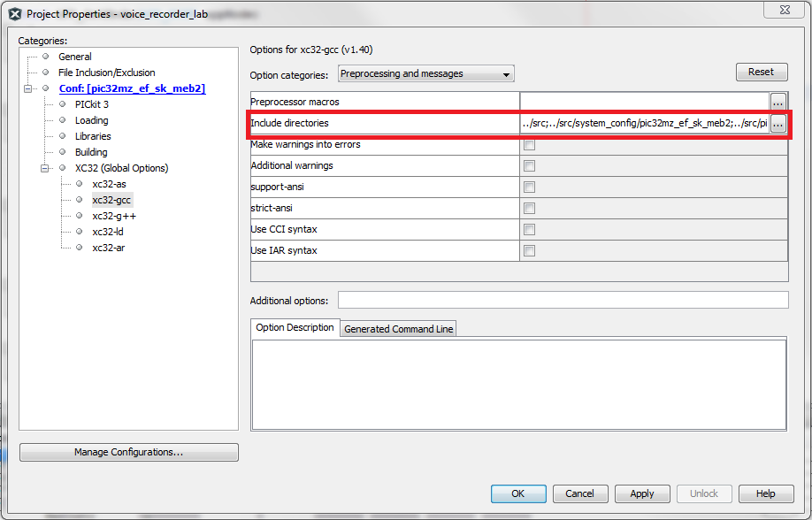
Task: Collapse the XC32 (Global Options) node
Action: click(x=46, y=168)
